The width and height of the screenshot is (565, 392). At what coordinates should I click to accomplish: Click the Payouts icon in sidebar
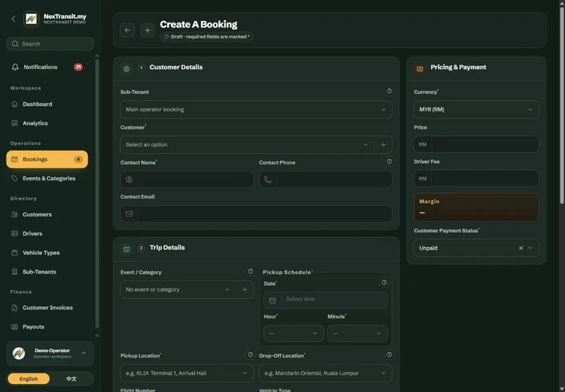click(14, 327)
